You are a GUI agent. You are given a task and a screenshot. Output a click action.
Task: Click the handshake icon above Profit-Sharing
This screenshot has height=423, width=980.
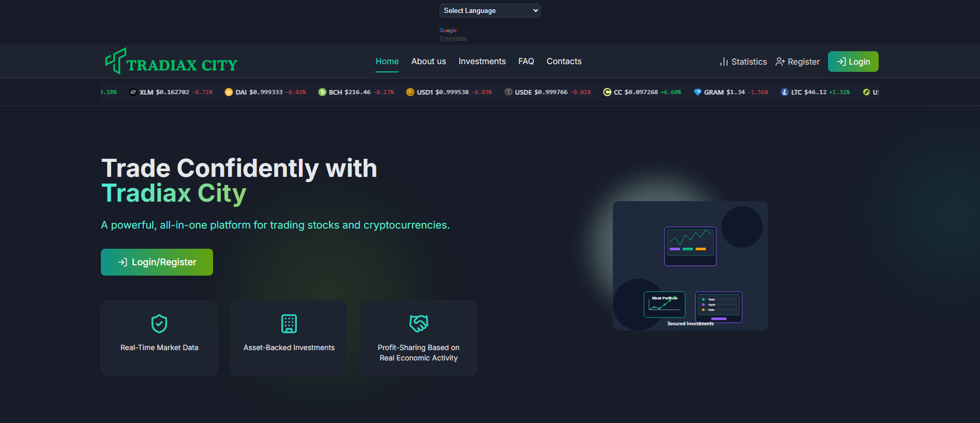[419, 324]
